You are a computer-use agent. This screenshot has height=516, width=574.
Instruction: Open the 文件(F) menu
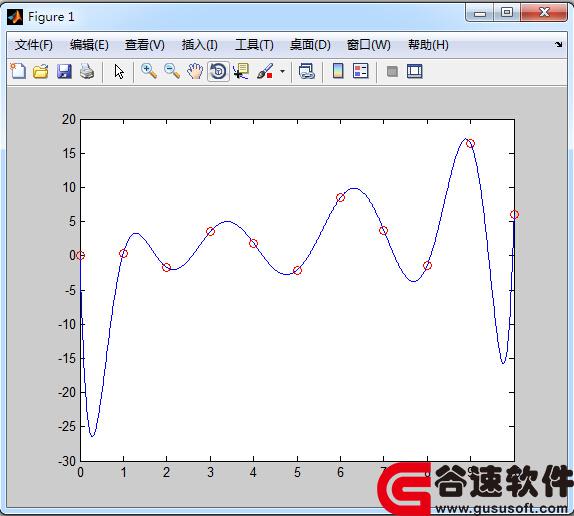coord(34,45)
